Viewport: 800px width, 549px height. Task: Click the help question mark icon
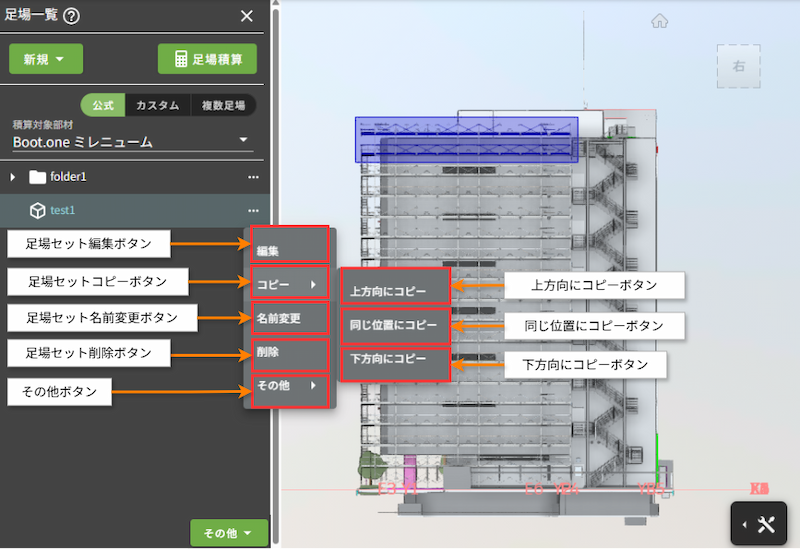[x=71, y=15]
